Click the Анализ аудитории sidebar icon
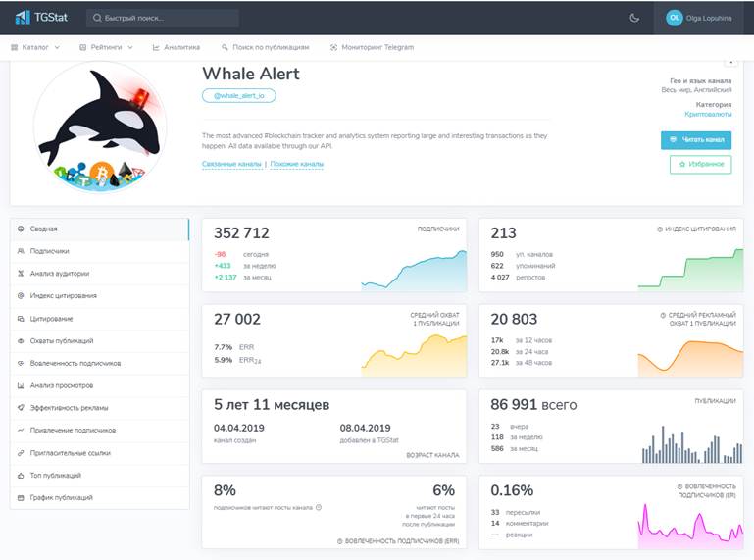This screenshot has width=754, height=560. click(21, 274)
